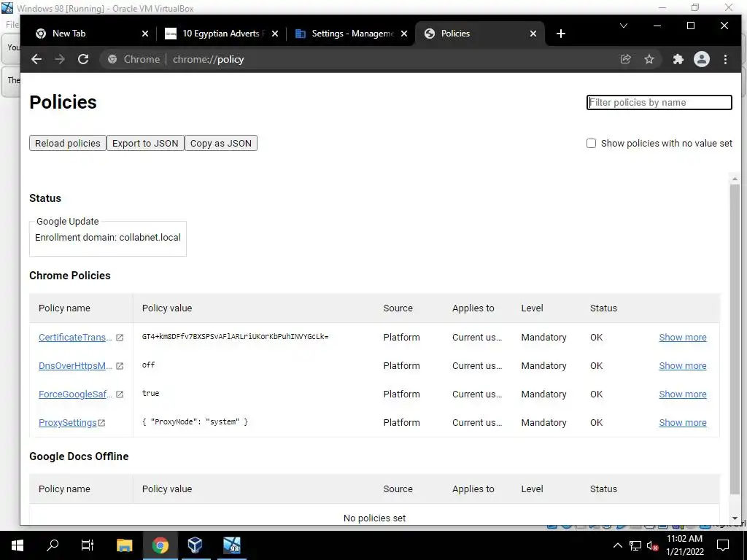This screenshot has width=747, height=560.
Task: Open the tab search dropdown arrow
Action: coord(624,26)
